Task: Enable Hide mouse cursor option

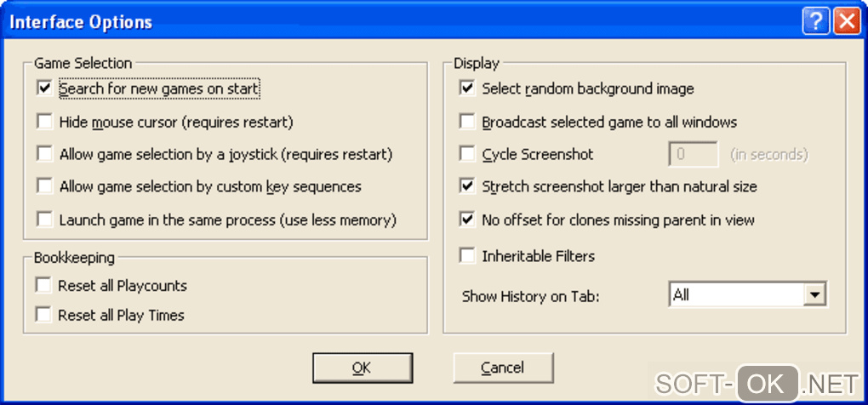Action: [45, 122]
